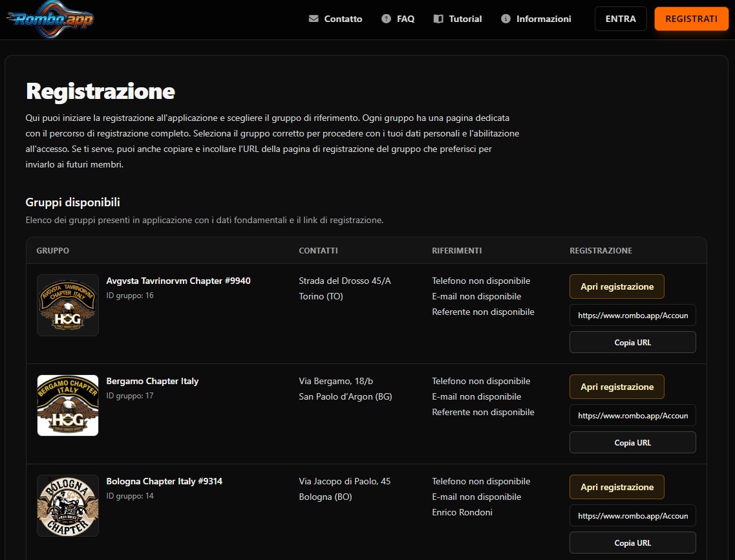Click the text ID gruppo: 17
Image resolution: width=735 pixels, height=560 pixels.
130,396
